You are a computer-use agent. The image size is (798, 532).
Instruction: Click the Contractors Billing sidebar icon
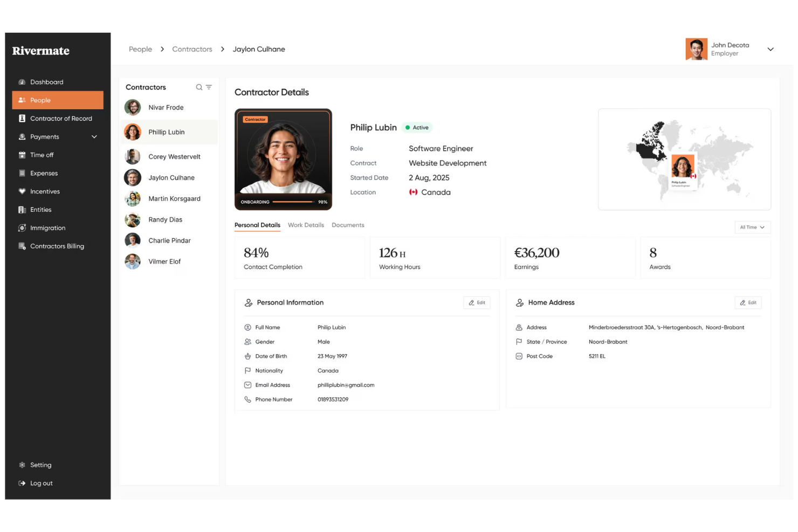(x=22, y=246)
